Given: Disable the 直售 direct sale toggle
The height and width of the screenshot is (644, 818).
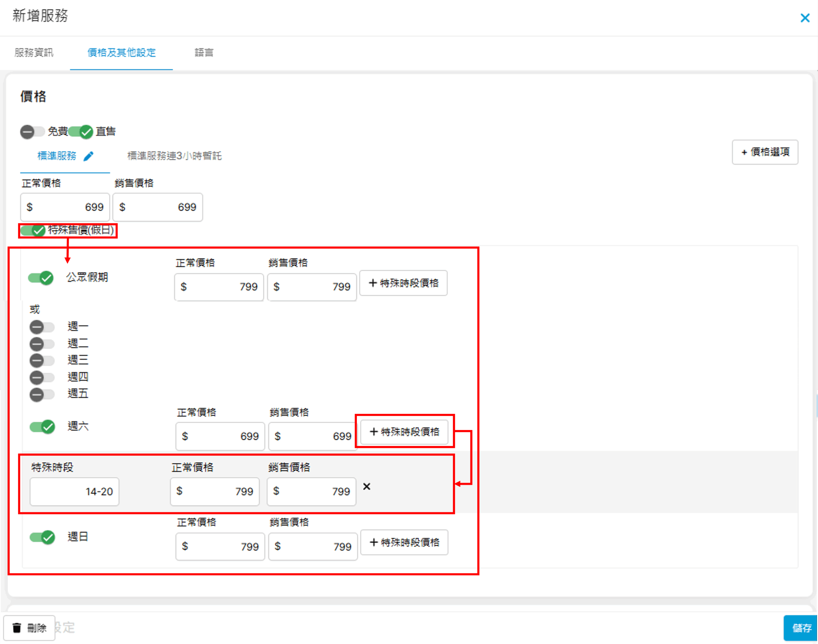Looking at the screenshot, I should pos(81,132).
